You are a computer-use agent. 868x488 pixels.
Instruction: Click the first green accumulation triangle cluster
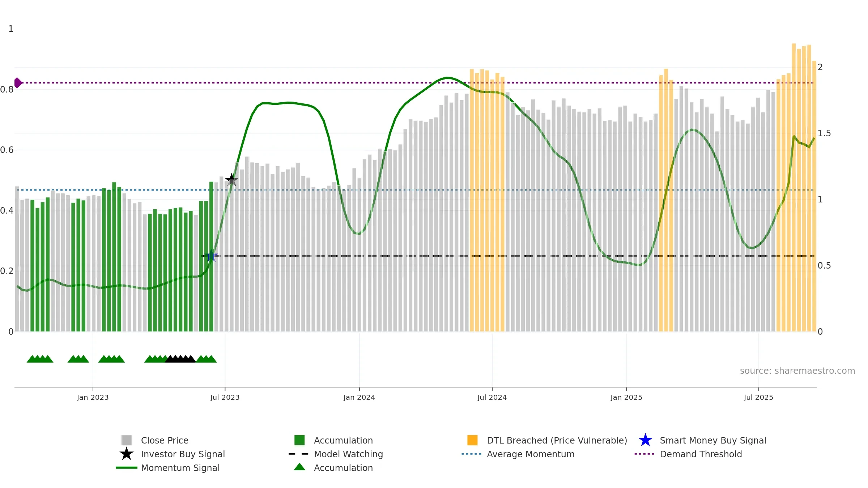[x=40, y=359]
